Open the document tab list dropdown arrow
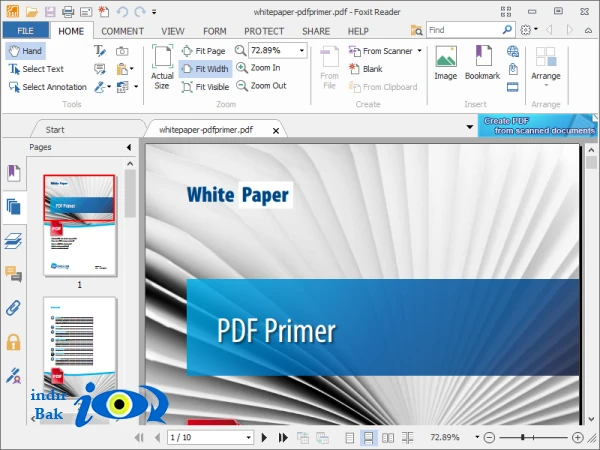Viewport: 600px width, 450px height. pyautogui.click(x=470, y=127)
